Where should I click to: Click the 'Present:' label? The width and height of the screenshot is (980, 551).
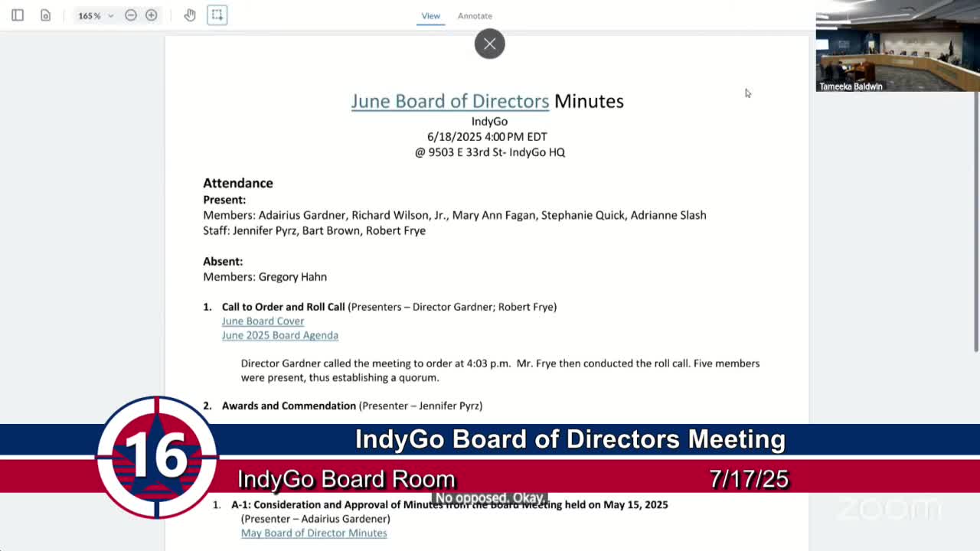(x=224, y=200)
